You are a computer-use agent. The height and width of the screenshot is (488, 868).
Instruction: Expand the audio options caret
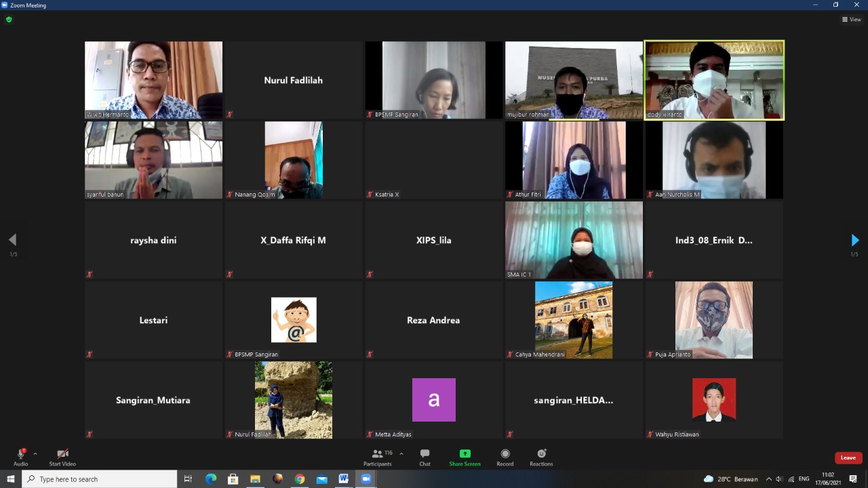(35, 454)
